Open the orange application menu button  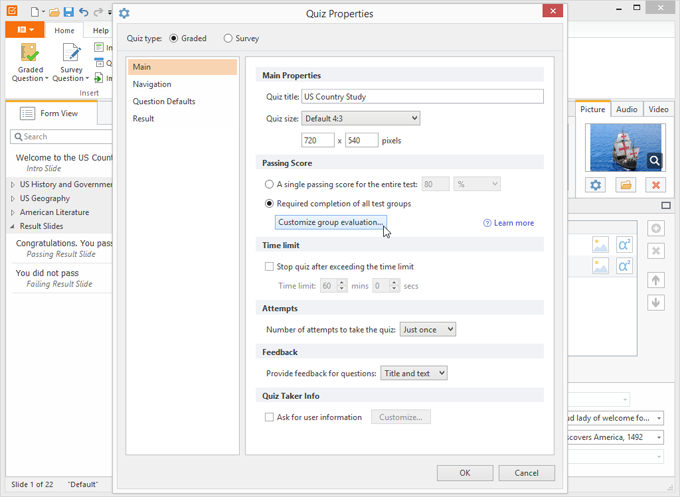click(25, 29)
